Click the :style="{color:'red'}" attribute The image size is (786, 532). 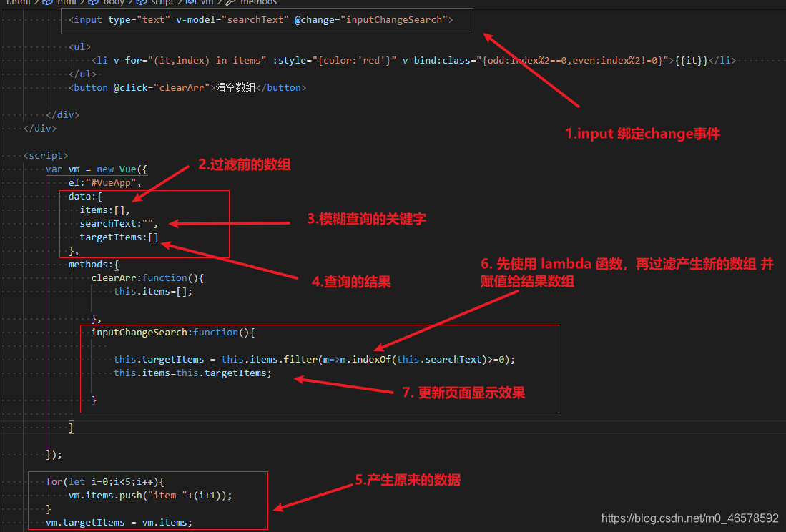tap(334, 61)
